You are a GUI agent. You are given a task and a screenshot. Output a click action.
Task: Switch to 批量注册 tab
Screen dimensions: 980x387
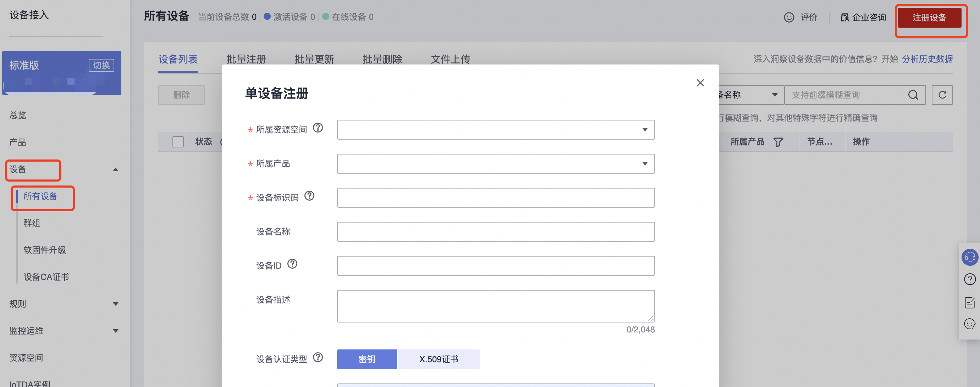point(246,59)
